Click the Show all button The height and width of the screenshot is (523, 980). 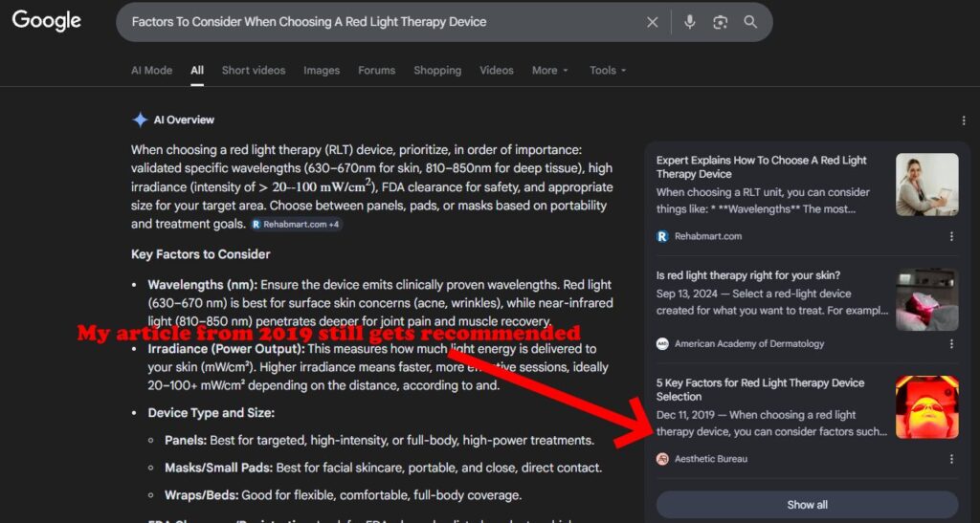(807, 505)
